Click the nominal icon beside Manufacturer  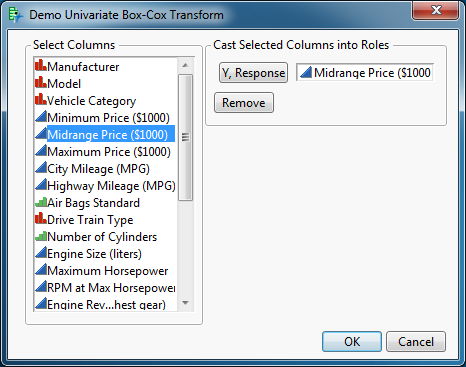pos(41,65)
